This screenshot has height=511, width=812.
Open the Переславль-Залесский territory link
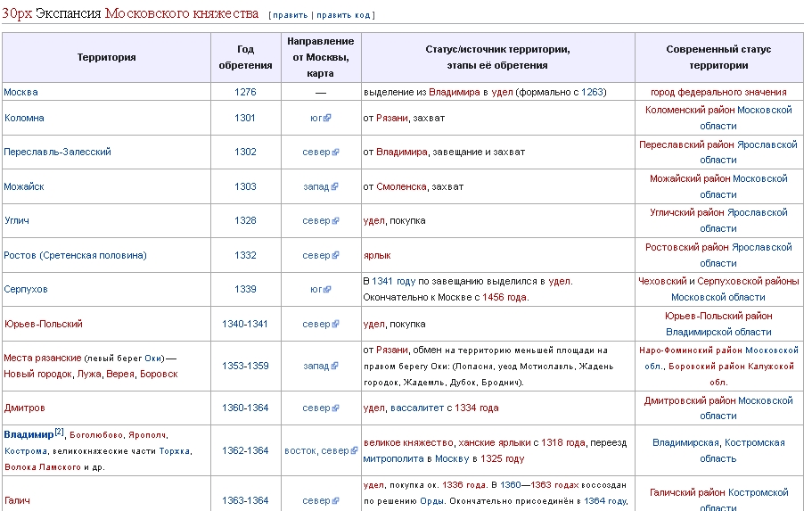tap(57, 152)
